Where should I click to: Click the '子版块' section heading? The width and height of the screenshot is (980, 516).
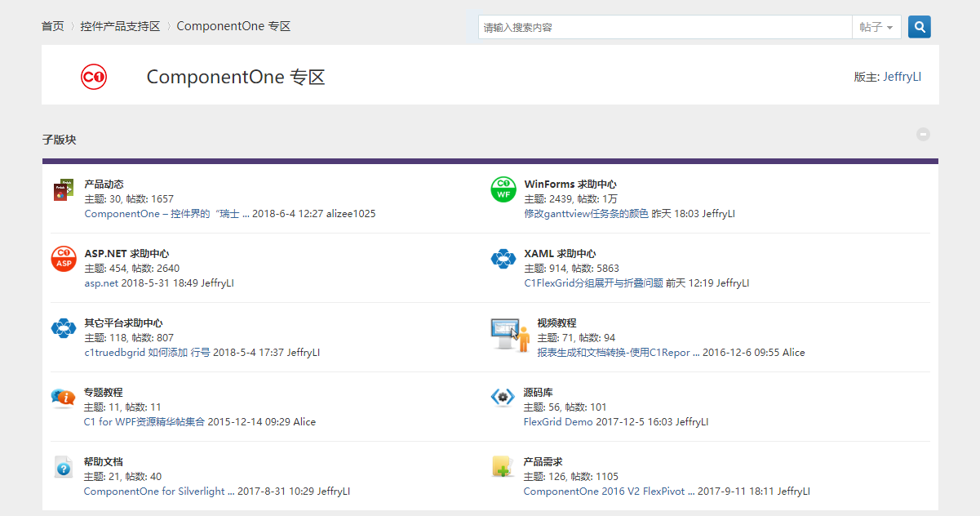(59, 140)
